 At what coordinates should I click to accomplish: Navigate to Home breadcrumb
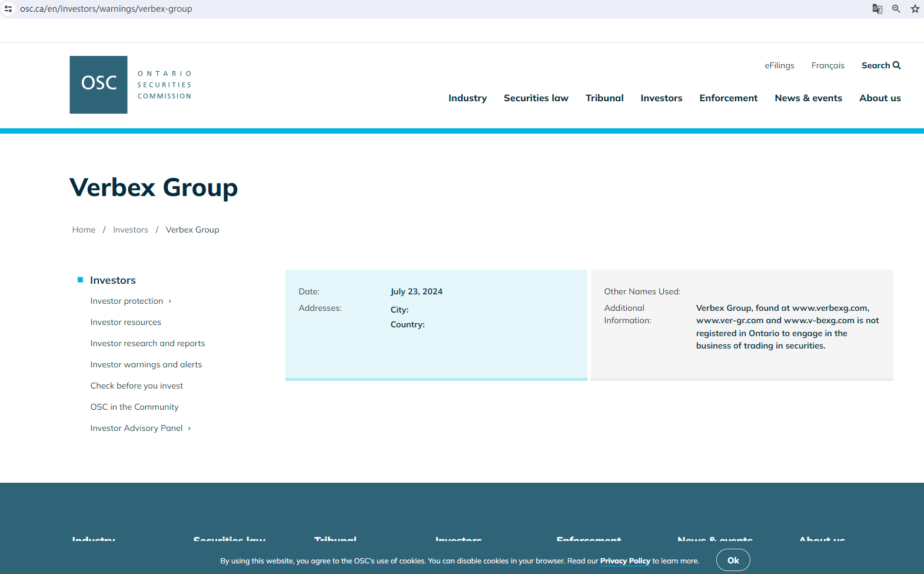coord(84,230)
